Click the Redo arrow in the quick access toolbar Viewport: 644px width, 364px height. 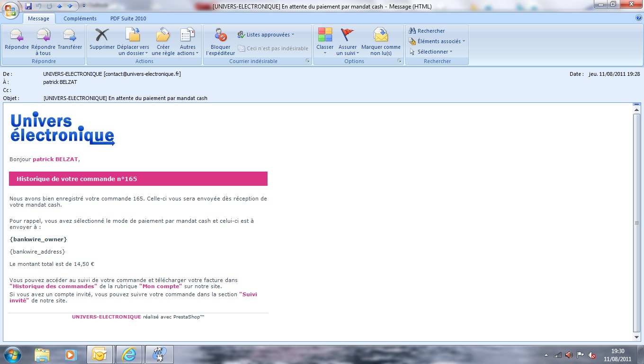(49, 6)
